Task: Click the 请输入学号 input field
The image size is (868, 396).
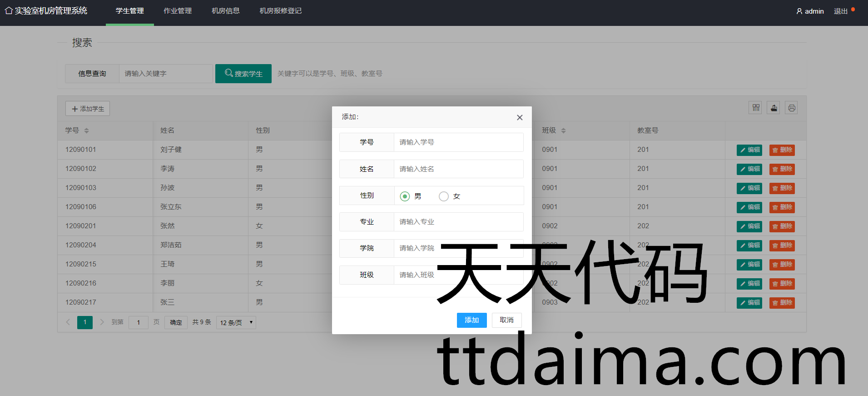Action: click(458, 142)
